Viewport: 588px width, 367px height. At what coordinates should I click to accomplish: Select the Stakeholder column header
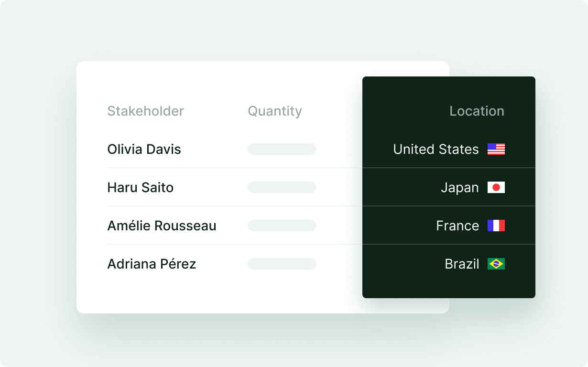(x=145, y=111)
